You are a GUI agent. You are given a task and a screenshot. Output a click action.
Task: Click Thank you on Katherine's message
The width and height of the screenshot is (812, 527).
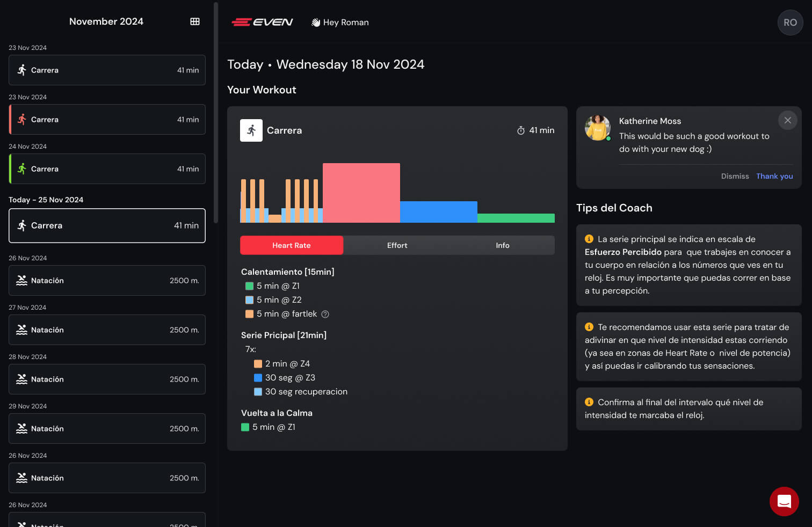pyautogui.click(x=774, y=176)
